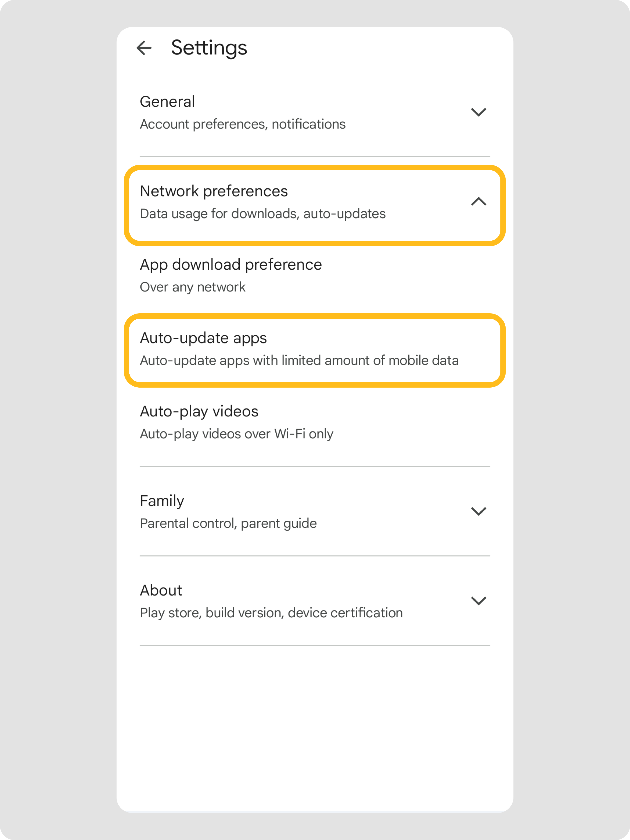Image resolution: width=630 pixels, height=840 pixels.
Task: Tap 'Auto-play videos over Wi-Fi only' value
Action: 236,434
